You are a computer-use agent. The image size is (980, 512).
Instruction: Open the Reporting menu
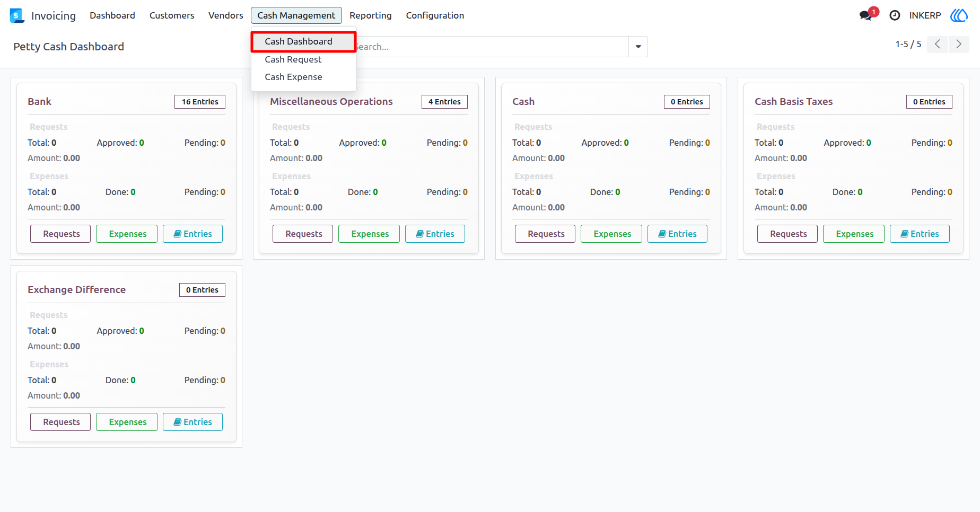point(371,15)
